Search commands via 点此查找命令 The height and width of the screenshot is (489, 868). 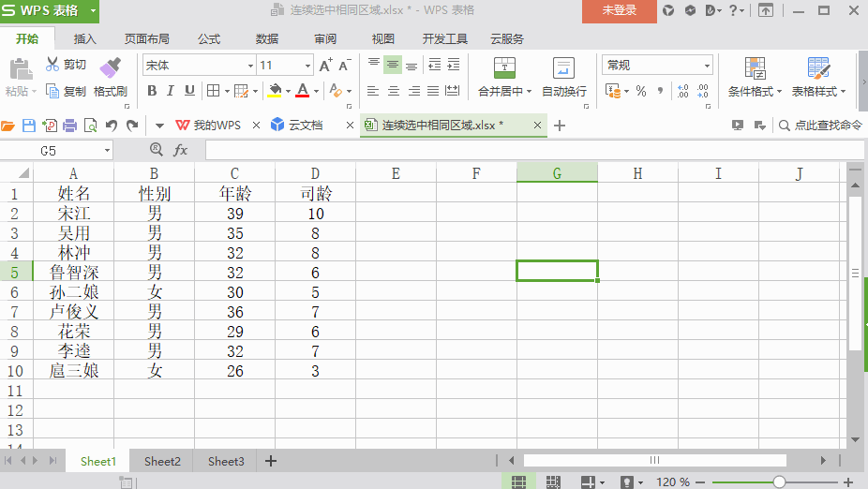(821, 126)
